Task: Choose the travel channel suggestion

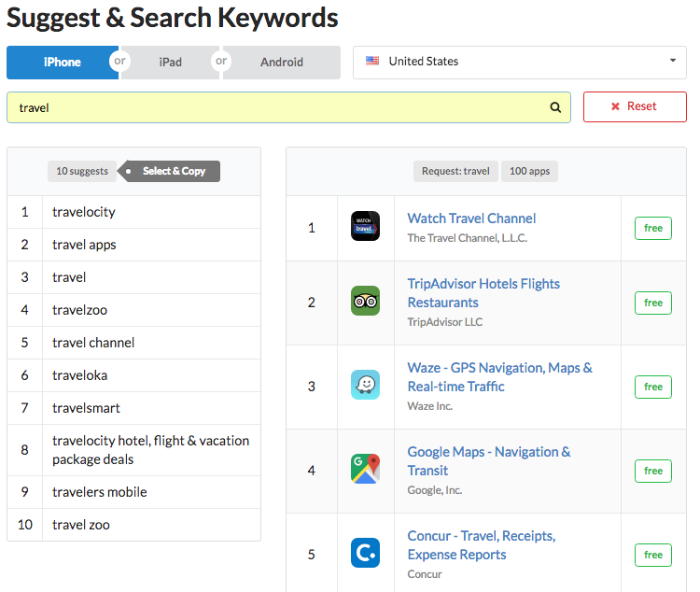Action: 93,343
